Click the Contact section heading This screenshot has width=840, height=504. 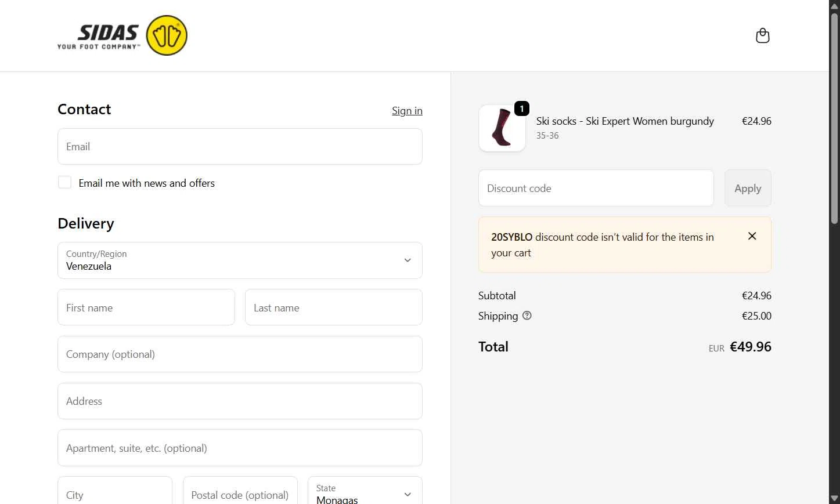pyautogui.click(x=84, y=109)
